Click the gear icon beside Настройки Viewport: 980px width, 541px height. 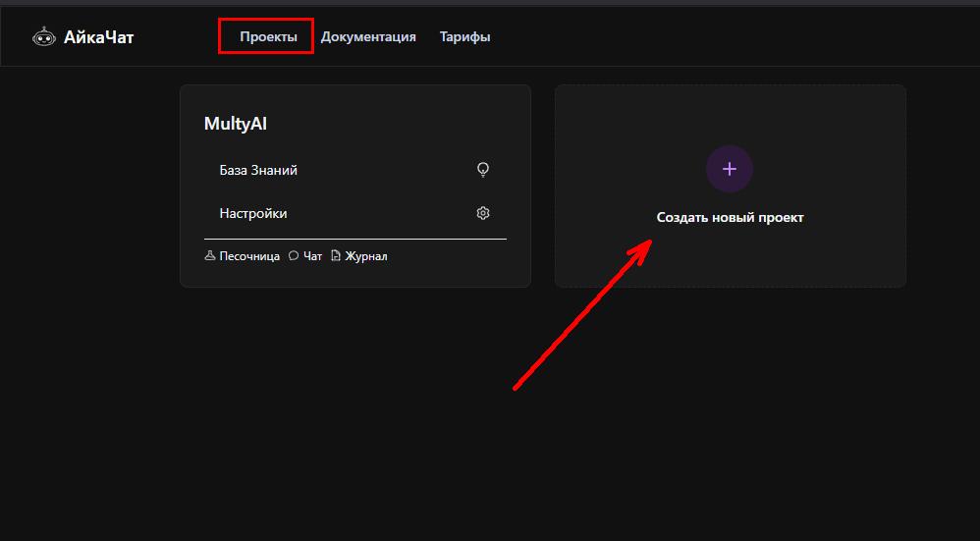482,213
